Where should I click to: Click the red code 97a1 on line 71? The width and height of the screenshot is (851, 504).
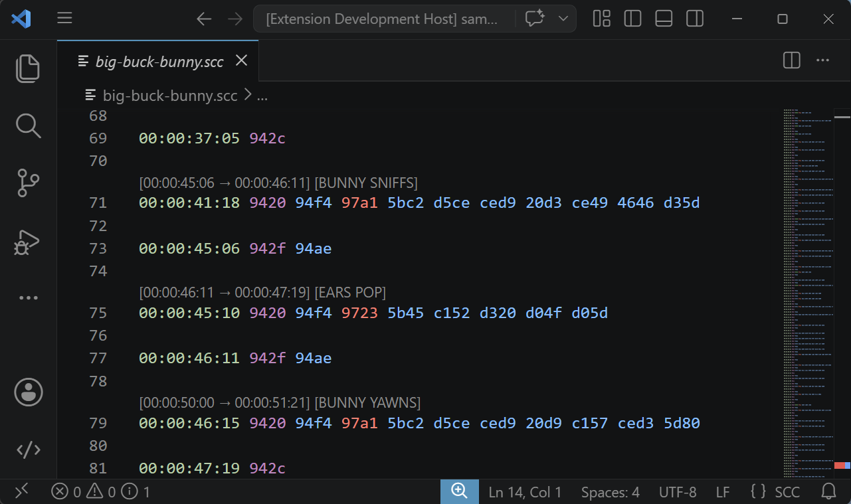tap(359, 203)
